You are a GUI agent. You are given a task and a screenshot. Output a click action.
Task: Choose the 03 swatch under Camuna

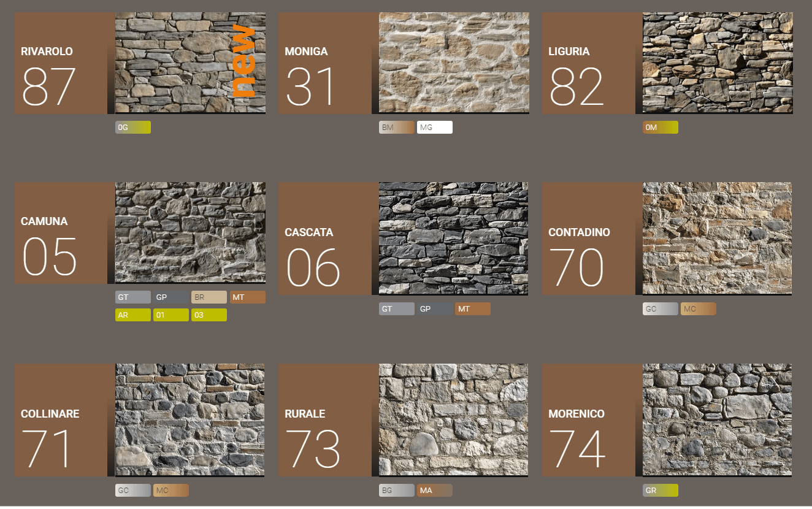(x=209, y=315)
